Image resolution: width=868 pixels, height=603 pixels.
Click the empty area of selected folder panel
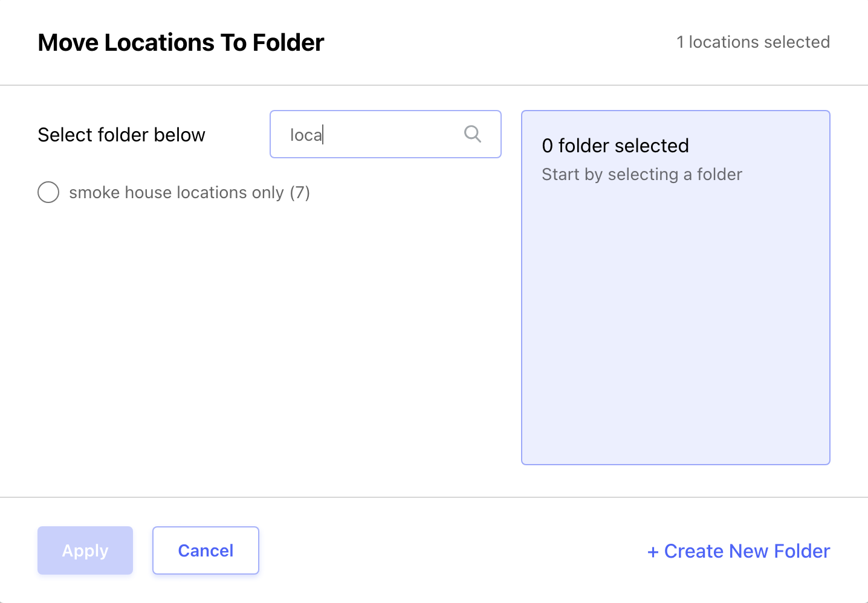tap(676, 326)
